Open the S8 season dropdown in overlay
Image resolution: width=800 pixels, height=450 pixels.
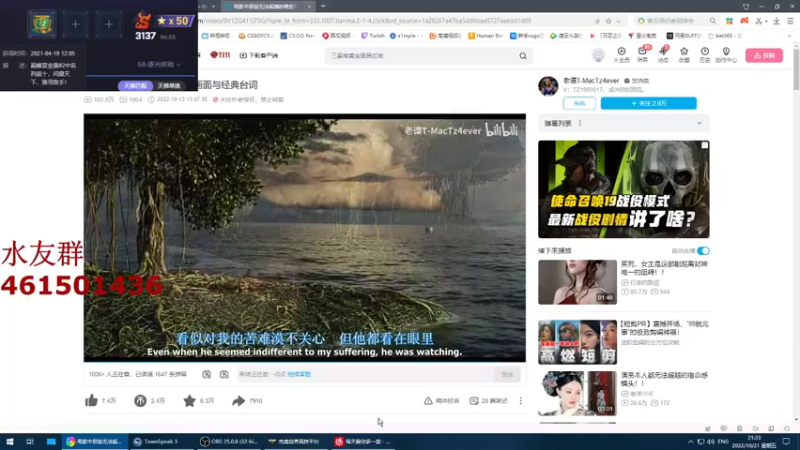(x=159, y=65)
